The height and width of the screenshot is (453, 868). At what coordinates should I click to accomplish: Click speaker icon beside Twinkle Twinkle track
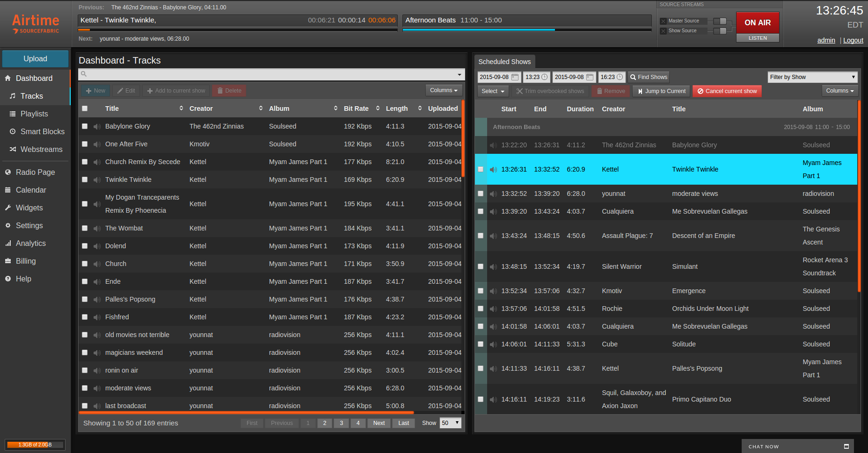tap(97, 180)
